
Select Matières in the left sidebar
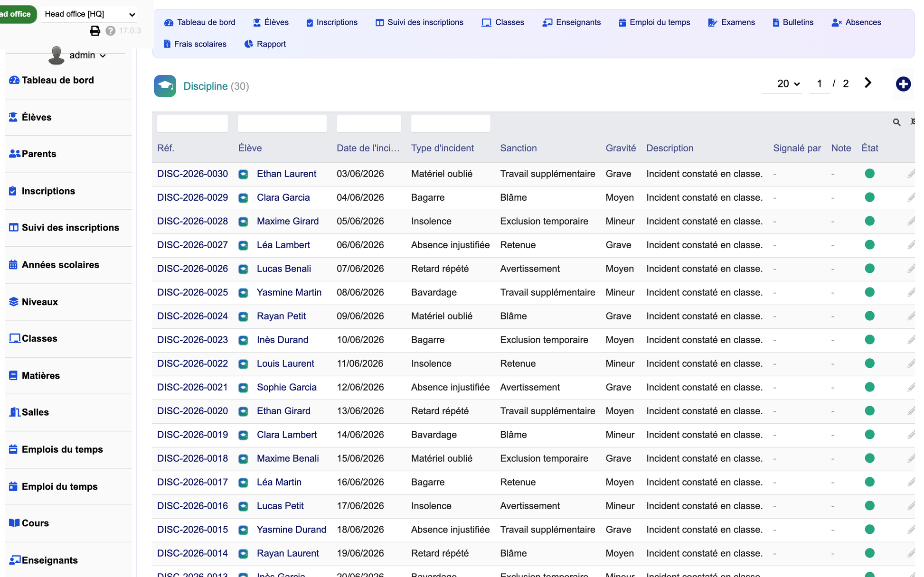pos(41,376)
